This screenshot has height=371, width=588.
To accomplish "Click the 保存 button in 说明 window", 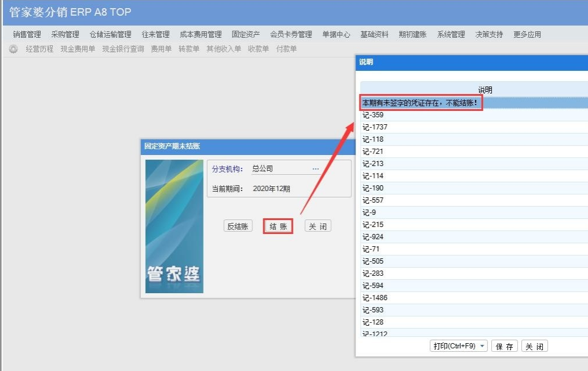I will coord(504,346).
